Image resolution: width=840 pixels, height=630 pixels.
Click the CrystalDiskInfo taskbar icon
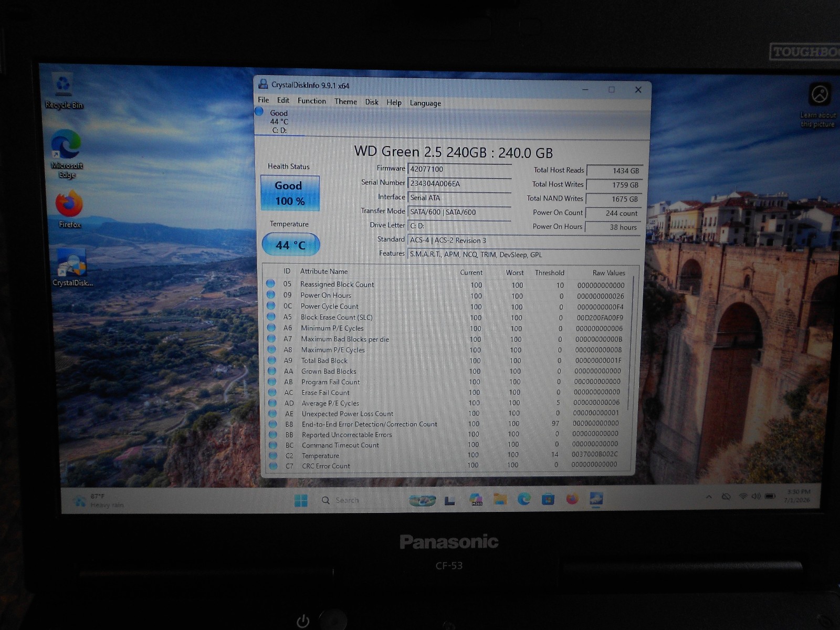596,498
